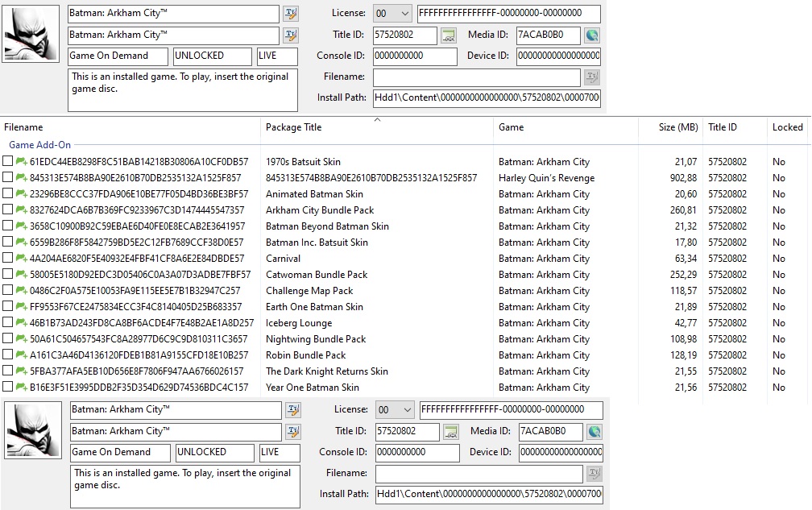Screen dimensions: 812x510
Task: Check the 1970s Batsuit Skin checkbox
Action: click(x=7, y=161)
